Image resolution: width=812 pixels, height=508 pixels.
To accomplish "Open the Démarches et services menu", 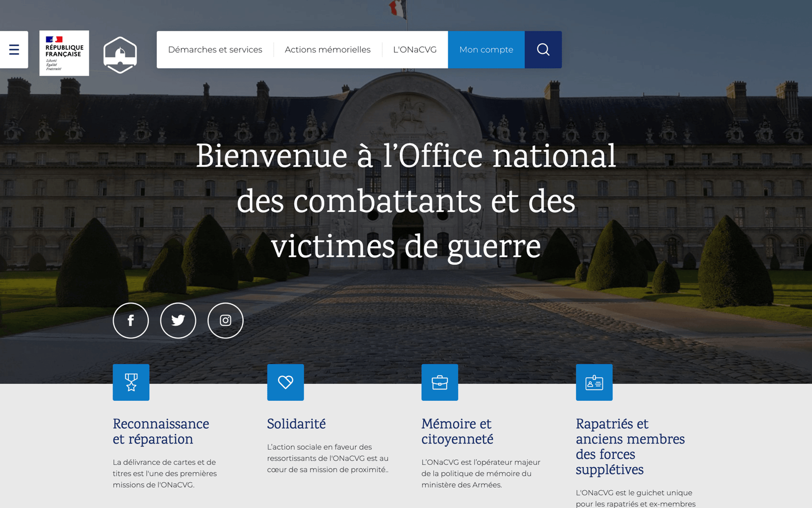I will (215, 49).
